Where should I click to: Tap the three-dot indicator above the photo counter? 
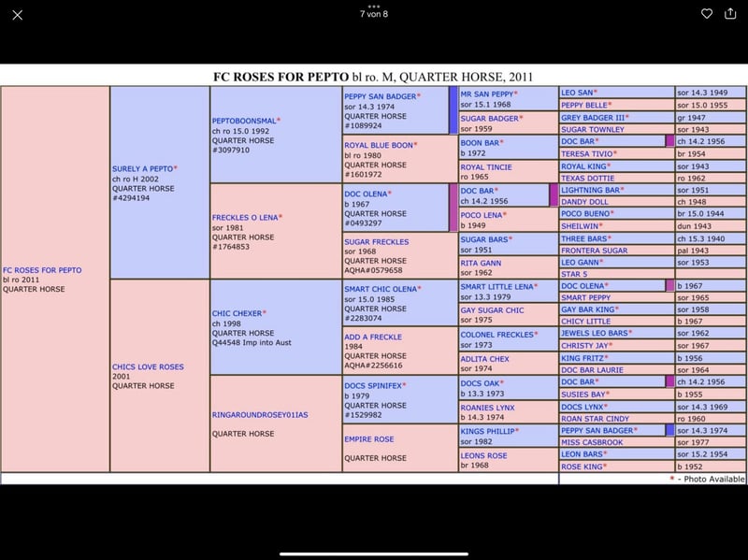click(374, 7)
